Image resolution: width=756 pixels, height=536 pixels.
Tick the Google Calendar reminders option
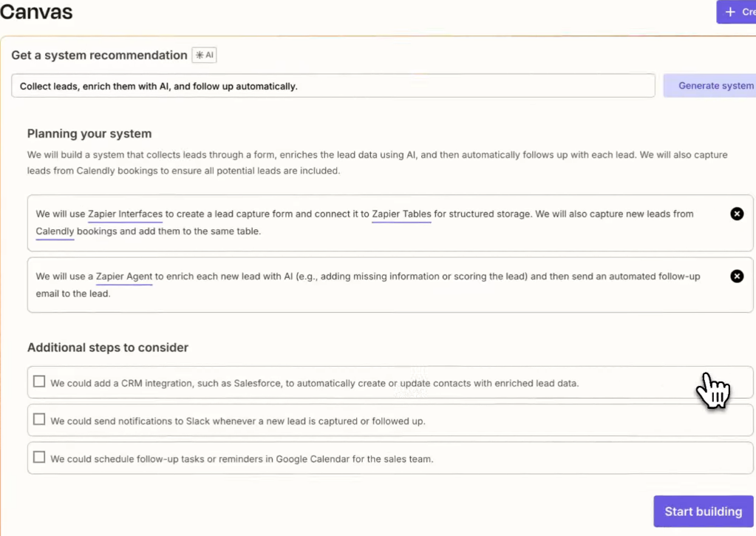pyautogui.click(x=39, y=457)
